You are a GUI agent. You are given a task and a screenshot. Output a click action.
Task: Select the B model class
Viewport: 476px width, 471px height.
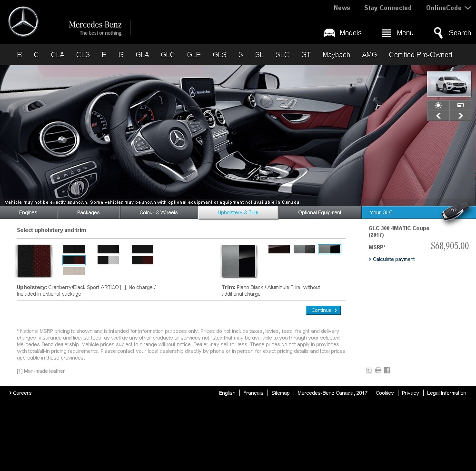(20, 55)
